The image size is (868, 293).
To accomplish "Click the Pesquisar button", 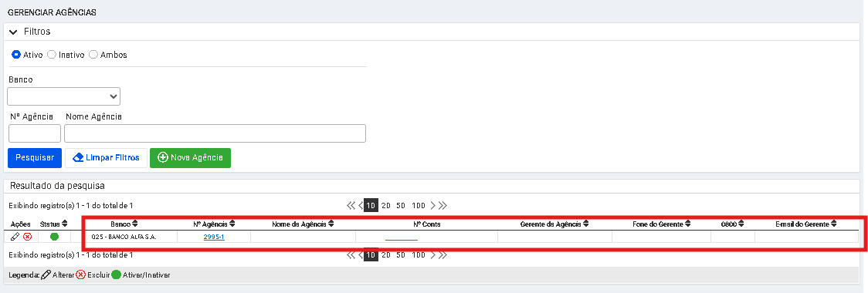I will [34, 157].
